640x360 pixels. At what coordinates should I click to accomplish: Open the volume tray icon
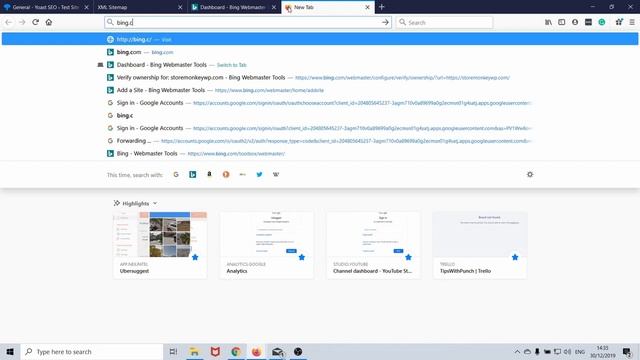pos(567,351)
